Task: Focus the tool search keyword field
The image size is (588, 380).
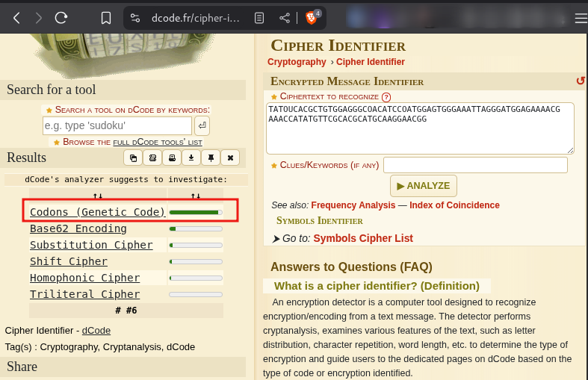Action: point(117,125)
